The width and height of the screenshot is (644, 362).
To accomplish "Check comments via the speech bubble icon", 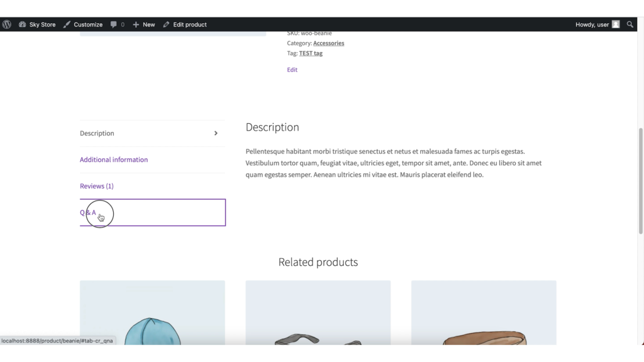I will click(116, 24).
